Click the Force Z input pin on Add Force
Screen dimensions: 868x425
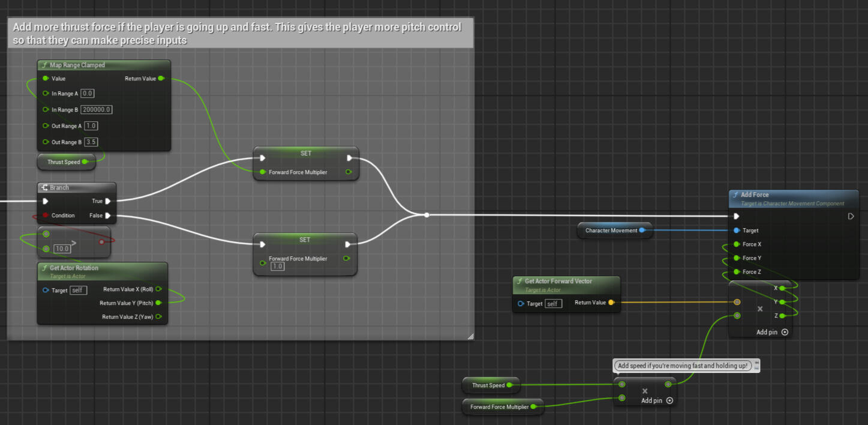[737, 272]
